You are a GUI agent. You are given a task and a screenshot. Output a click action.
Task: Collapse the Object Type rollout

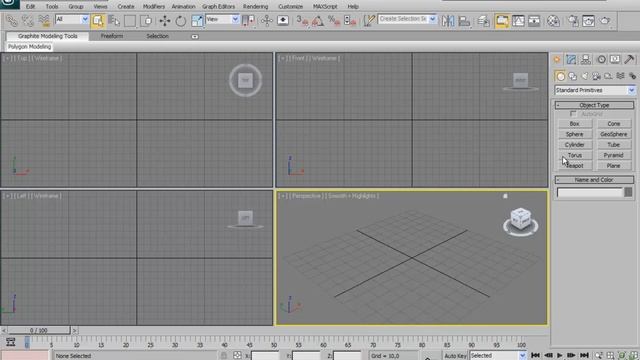(594, 105)
